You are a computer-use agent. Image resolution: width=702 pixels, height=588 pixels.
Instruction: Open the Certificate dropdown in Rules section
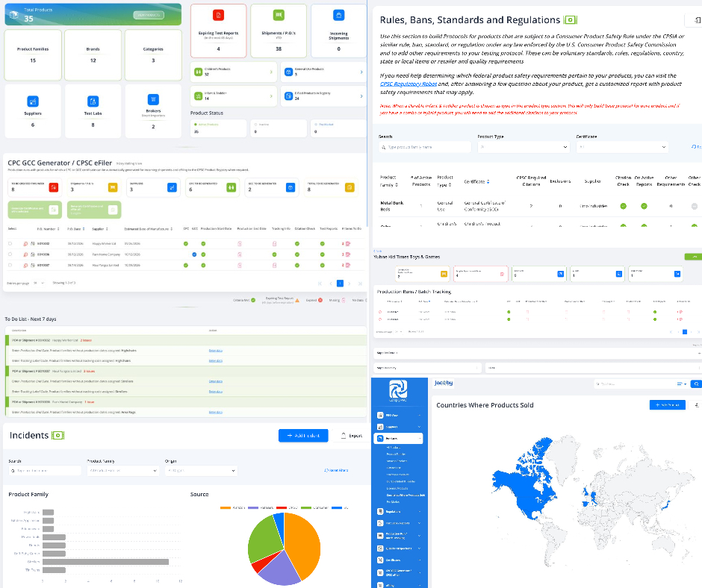coord(622,147)
